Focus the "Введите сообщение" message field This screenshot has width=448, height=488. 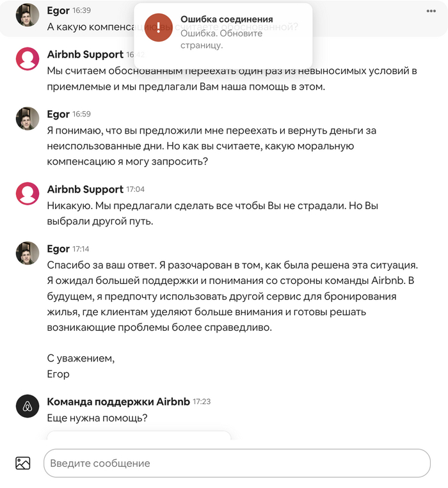237,463
